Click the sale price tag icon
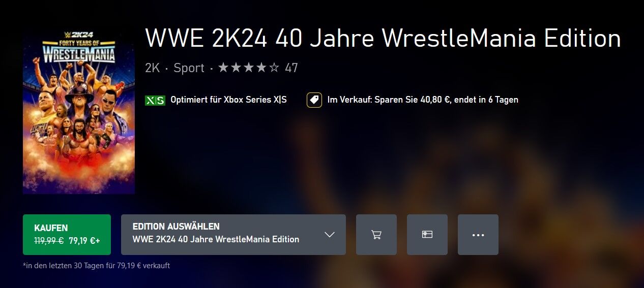 pyautogui.click(x=314, y=100)
